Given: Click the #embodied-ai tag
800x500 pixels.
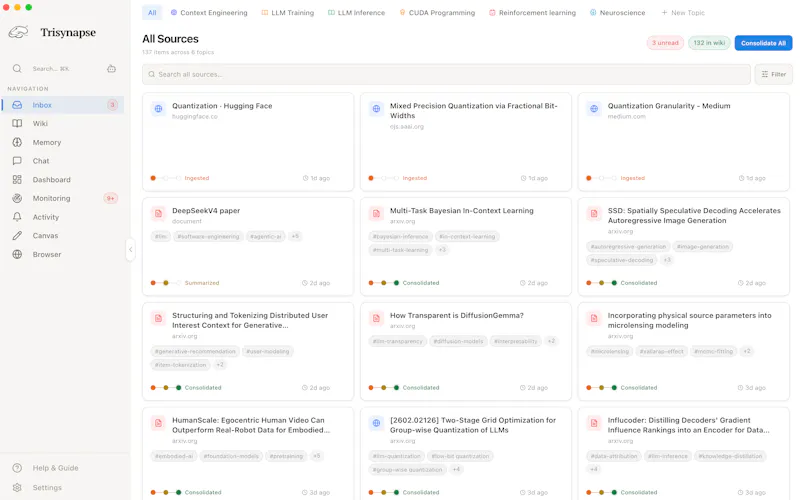Looking at the screenshot, I should (174, 456).
